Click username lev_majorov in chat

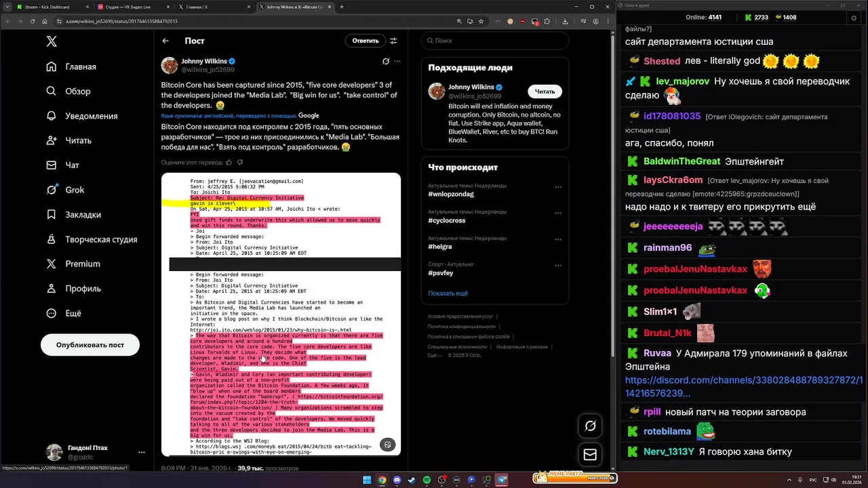(683, 81)
